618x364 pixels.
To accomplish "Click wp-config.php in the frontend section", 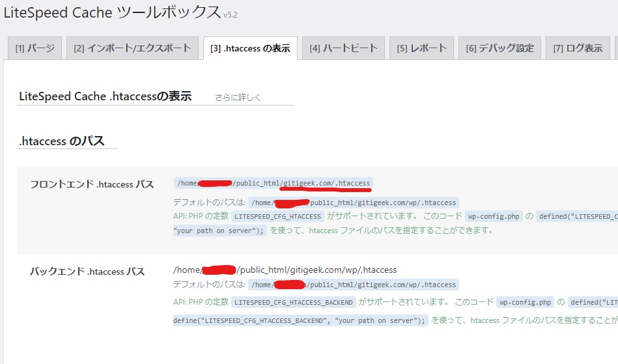I will [493, 216].
